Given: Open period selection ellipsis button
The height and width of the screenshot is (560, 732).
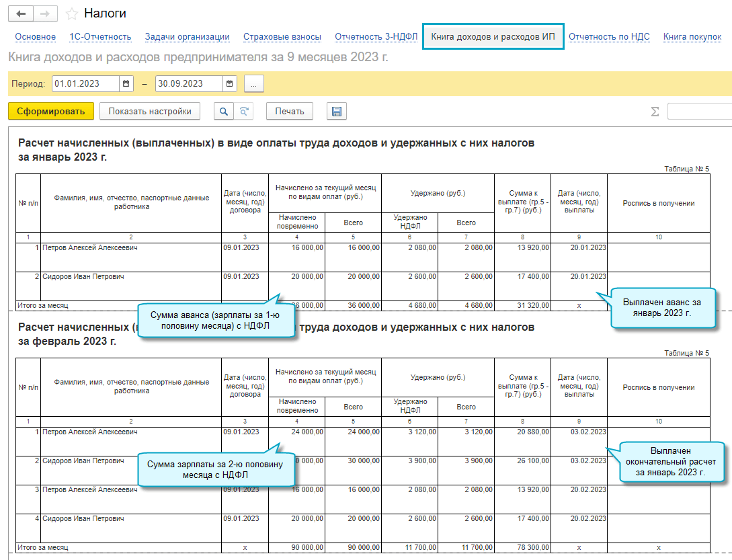Looking at the screenshot, I should [x=254, y=84].
